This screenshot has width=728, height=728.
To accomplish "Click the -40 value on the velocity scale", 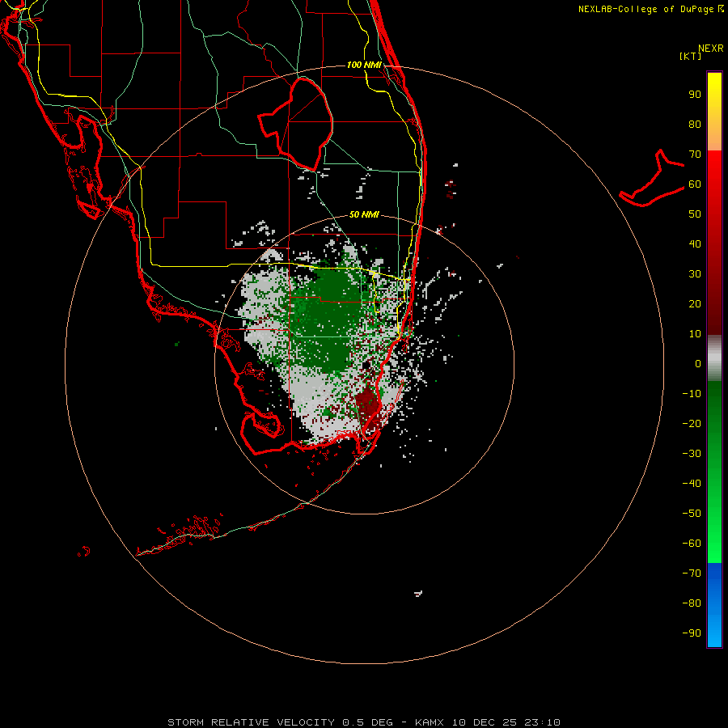I will pos(692,484).
